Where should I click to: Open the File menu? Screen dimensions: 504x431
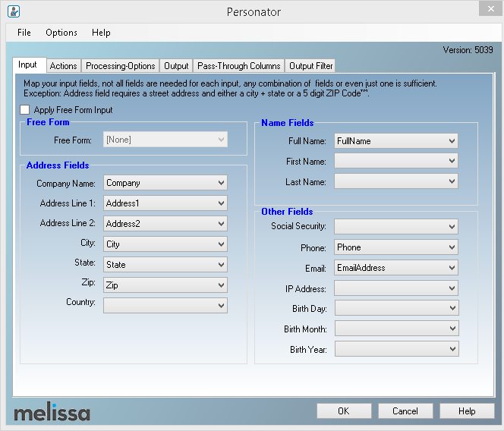coord(24,33)
